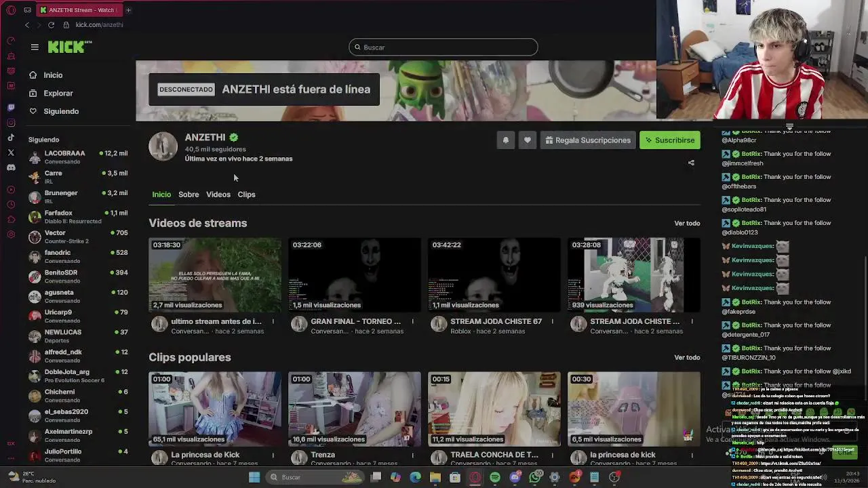Open the 03:28:08 stream video thumbnail
This screenshot has width=868, height=488.
[x=634, y=274]
